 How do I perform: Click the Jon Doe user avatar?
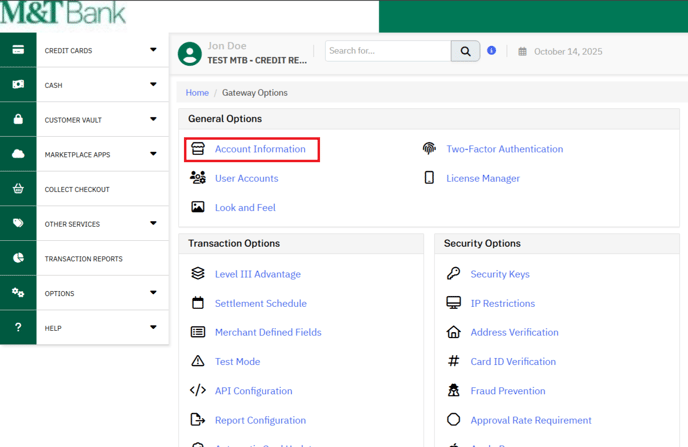(189, 53)
